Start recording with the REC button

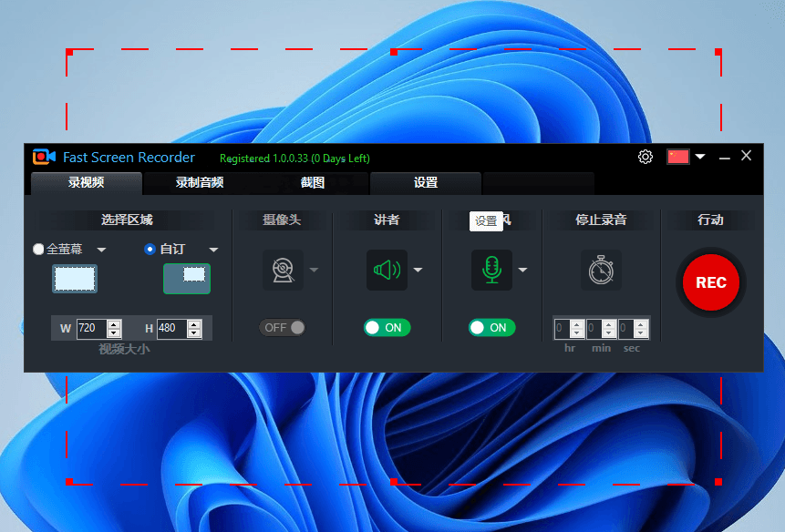click(711, 282)
